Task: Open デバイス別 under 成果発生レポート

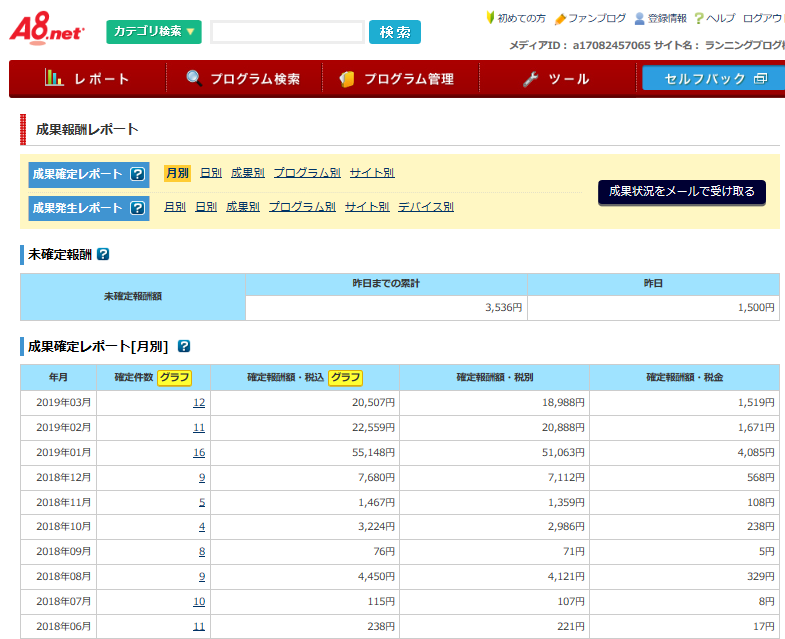Action: click(x=426, y=207)
